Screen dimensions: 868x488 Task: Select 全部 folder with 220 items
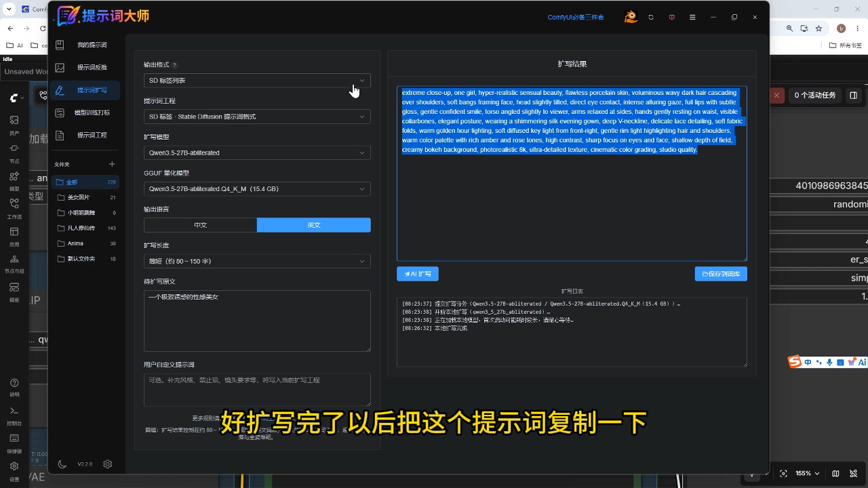point(85,182)
